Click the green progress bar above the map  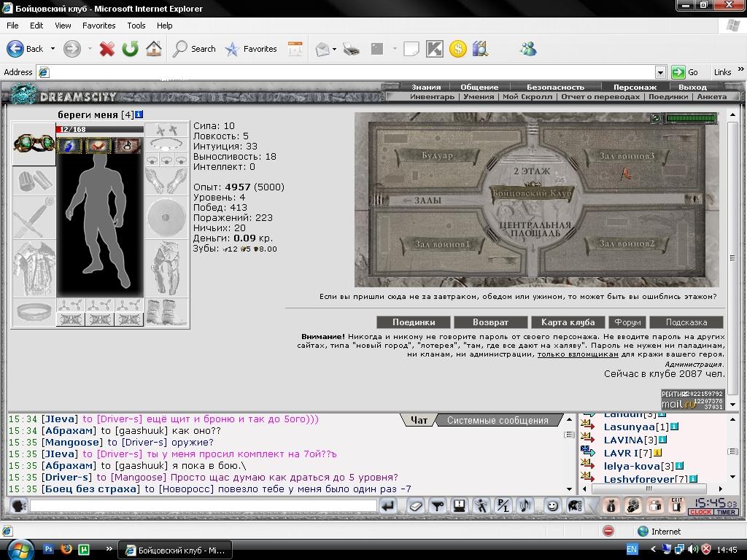[x=692, y=118]
